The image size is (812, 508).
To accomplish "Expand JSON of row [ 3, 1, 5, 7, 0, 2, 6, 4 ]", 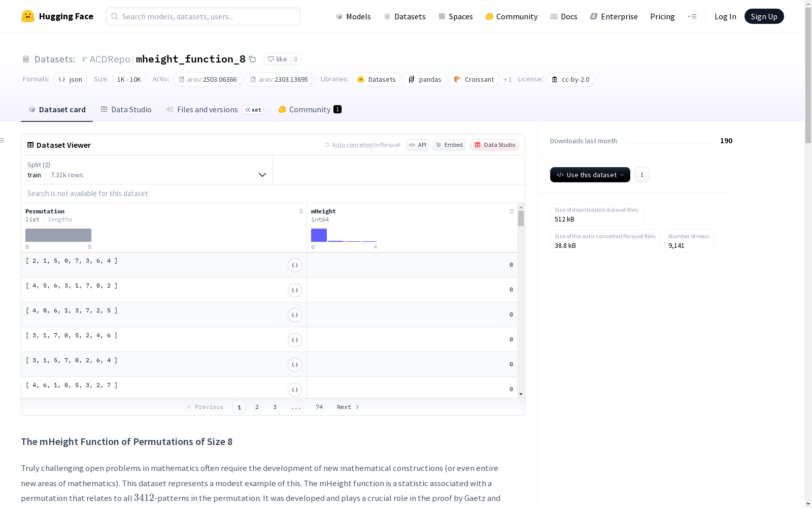I will point(295,365).
